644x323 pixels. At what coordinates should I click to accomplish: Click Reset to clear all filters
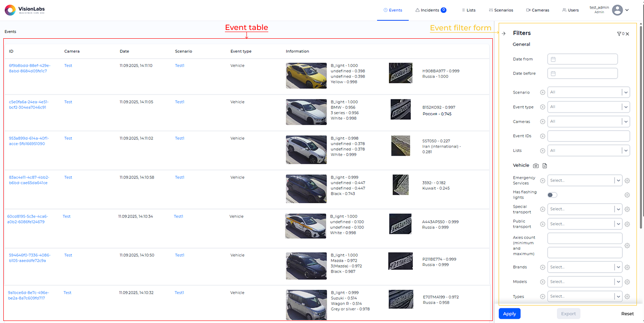click(x=627, y=313)
